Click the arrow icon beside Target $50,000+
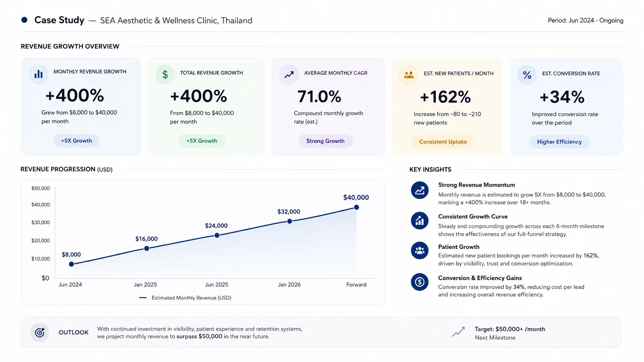This screenshot has height=362, width=644. coord(458,332)
